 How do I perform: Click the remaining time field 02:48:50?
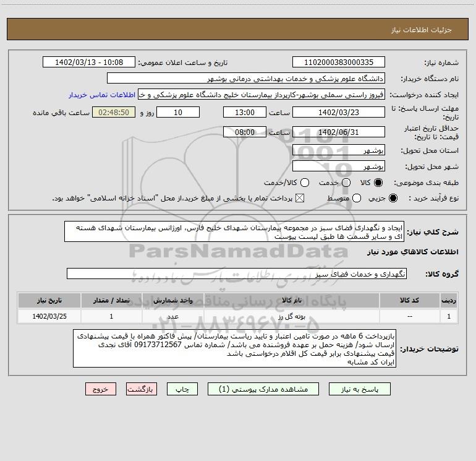114,112
